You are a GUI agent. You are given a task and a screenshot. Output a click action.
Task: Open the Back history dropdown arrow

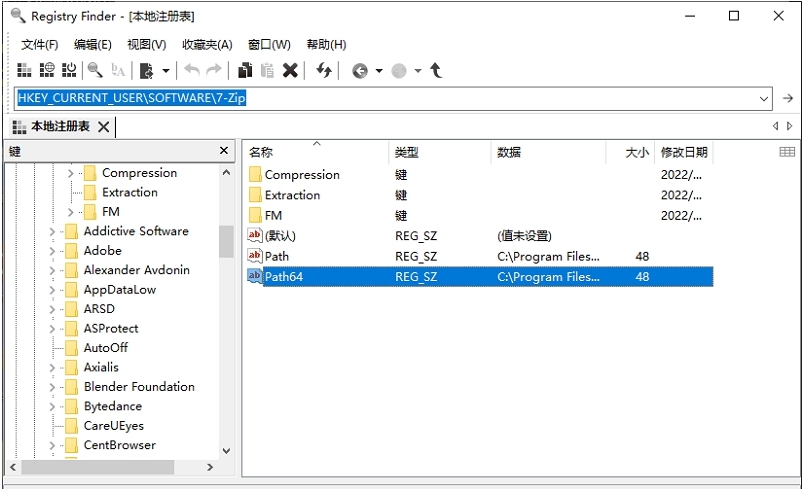pos(379,71)
